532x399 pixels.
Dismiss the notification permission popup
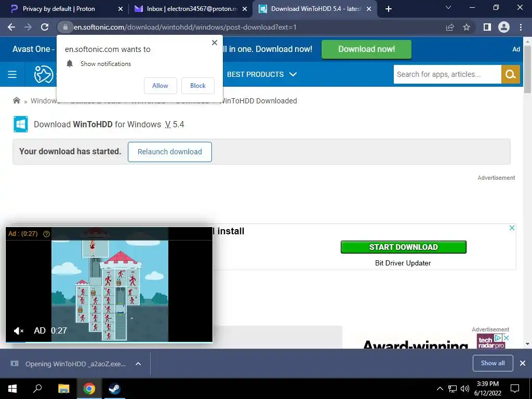coord(215,43)
